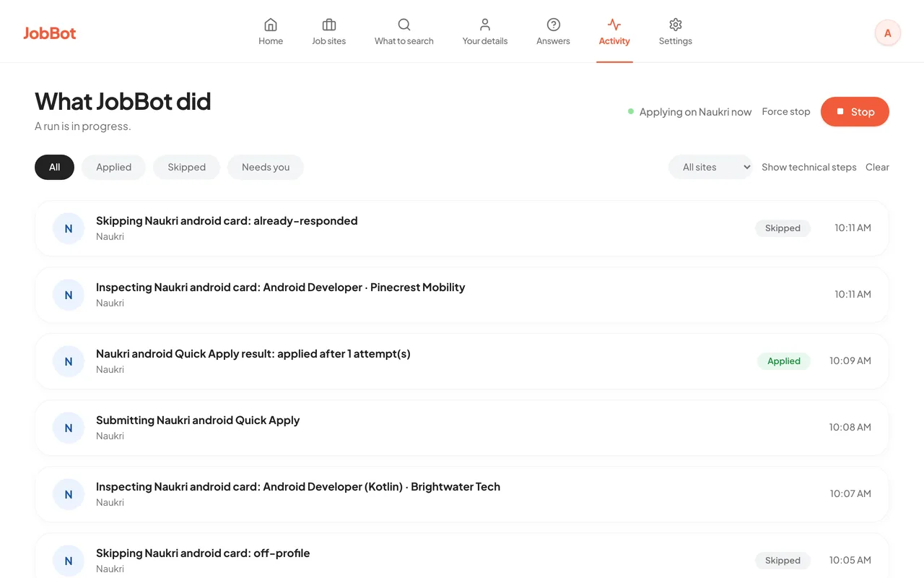Click N icon on Quick Apply result row

click(69, 361)
